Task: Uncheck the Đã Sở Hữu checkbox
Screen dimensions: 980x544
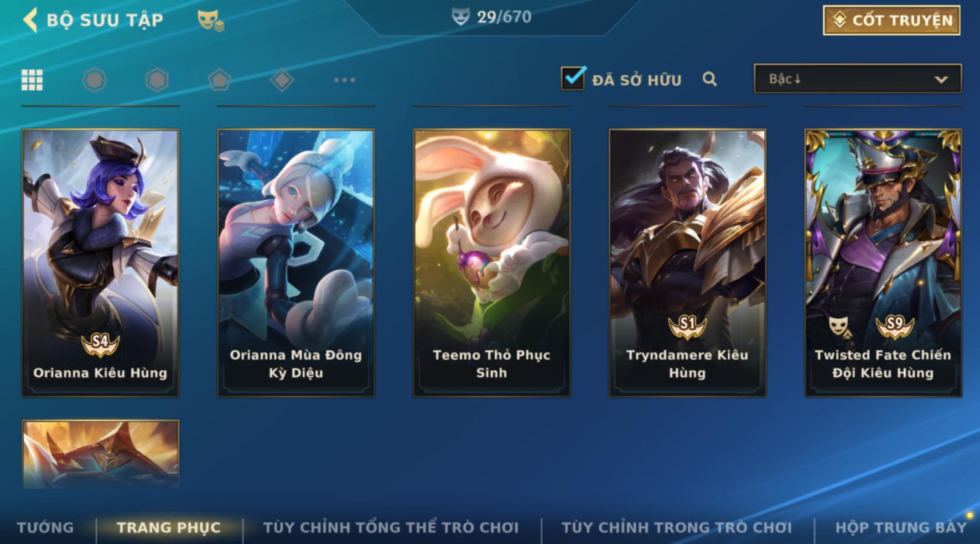Action: click(573, 78)
